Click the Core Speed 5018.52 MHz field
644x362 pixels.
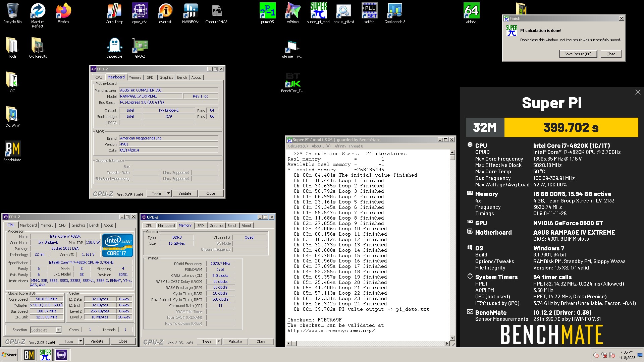(47, 299)
